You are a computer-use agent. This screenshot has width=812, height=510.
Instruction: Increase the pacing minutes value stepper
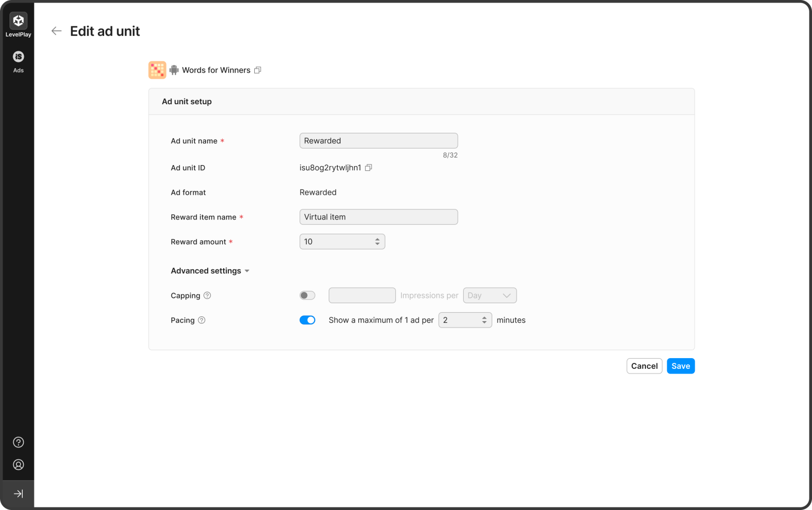[484, 317]
